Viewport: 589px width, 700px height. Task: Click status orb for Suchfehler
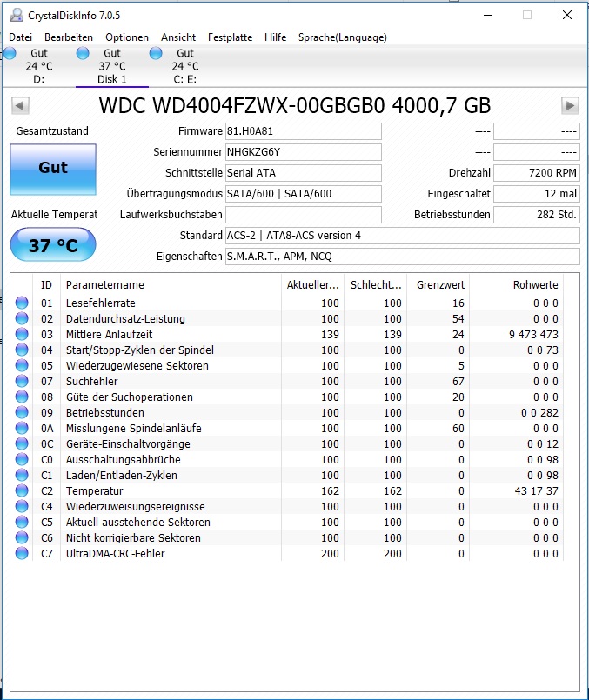click(22, 381)
